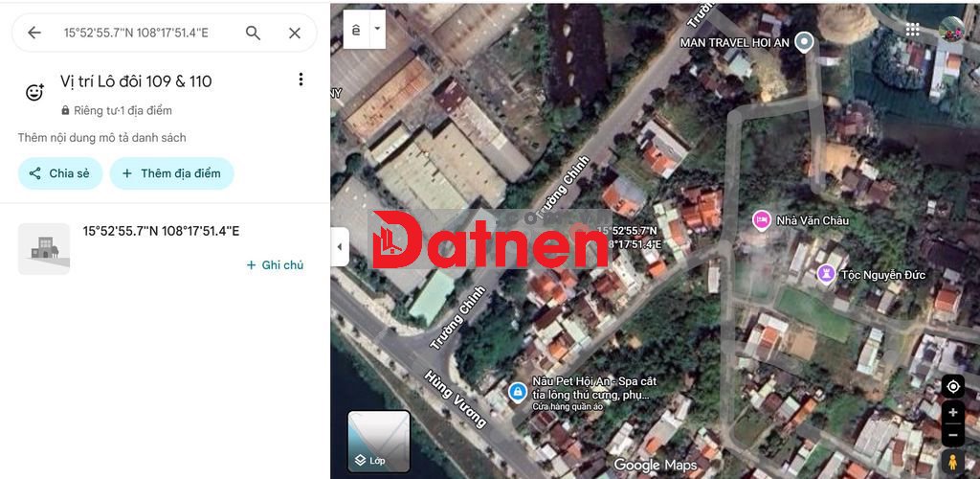Center map on my current location
This screenshot has width=980, height=479.
click(x=952, y=386)
